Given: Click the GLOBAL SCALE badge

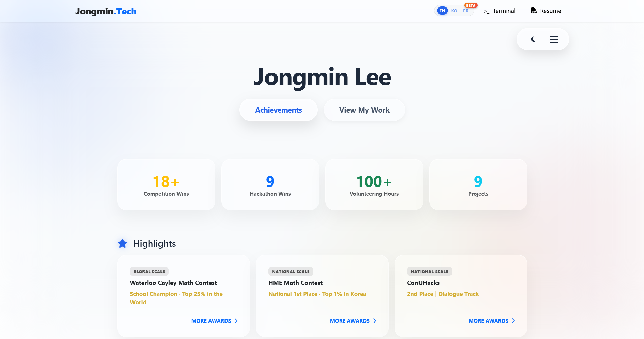Looking at the screenshot, I should (x=149, y=272).
